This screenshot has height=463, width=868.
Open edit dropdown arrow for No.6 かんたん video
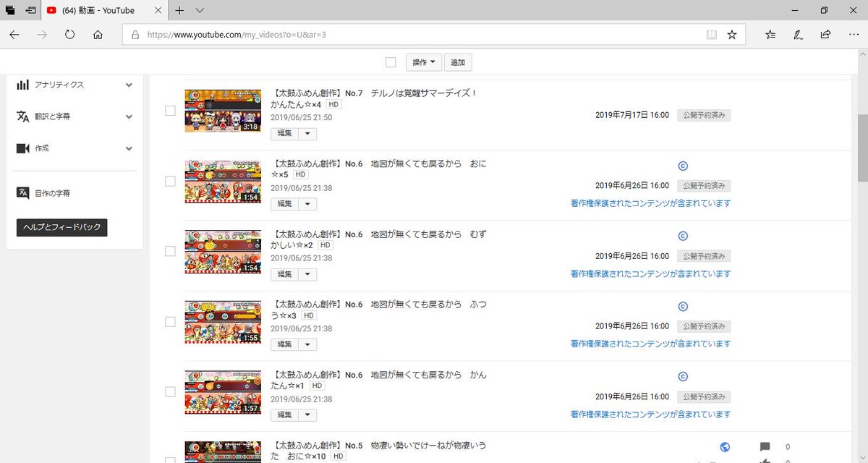click(x=307, y=415)
